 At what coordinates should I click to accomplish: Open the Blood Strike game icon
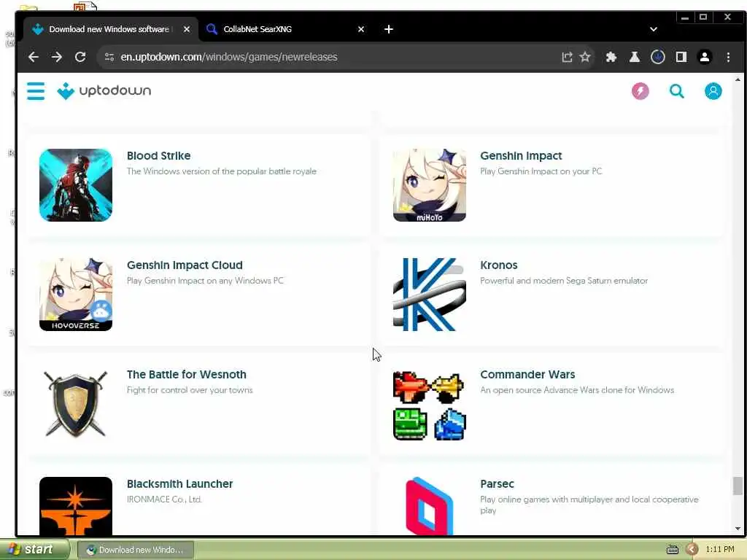tap(76, 185)
